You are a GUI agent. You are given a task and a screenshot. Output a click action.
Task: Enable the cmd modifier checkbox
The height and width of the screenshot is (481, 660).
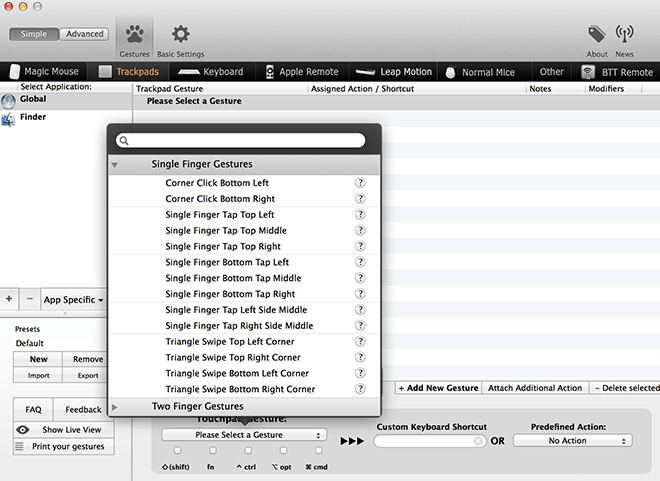coord(319,451)
